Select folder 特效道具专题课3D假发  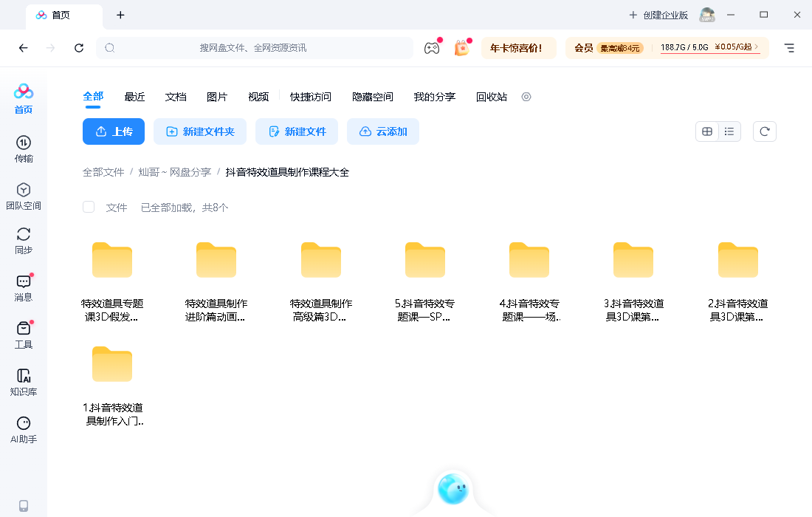click(x=112, y=281)
